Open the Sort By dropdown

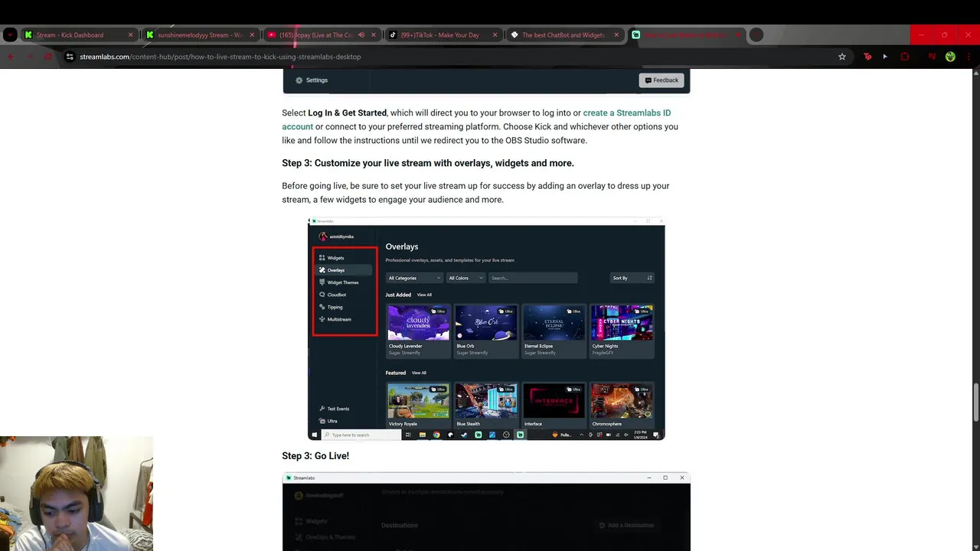pos(632,278)
